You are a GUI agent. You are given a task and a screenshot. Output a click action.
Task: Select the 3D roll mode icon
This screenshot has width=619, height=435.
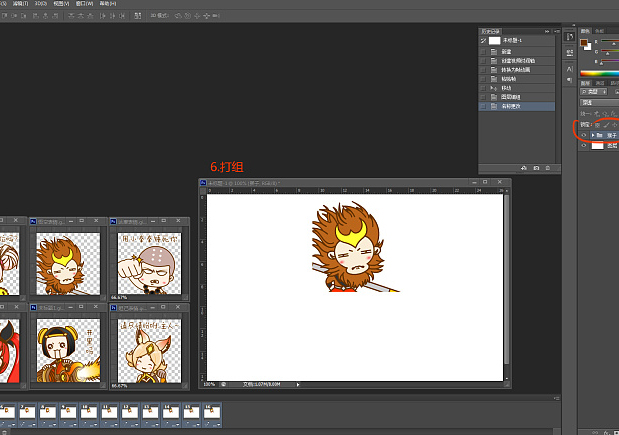coord(188,16)
